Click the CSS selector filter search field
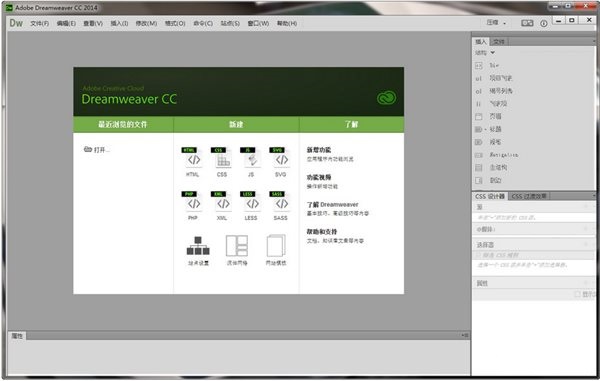 point(534,255)
